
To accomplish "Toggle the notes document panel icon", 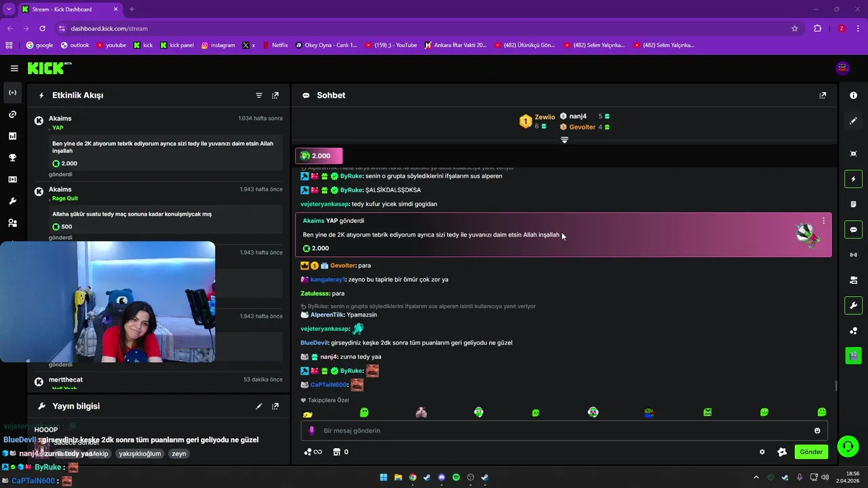I will pyautogui.click(x=854, y=204).
